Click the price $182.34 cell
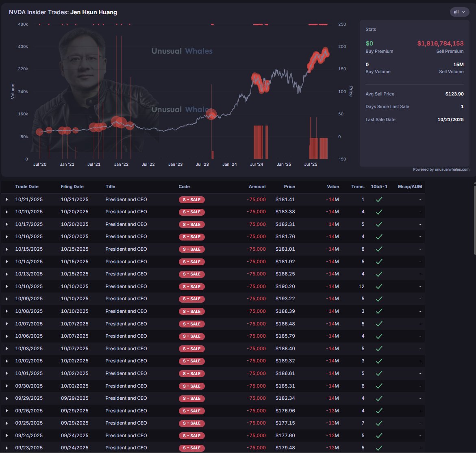The width and height of the screenshot is (476, 453). 285,399
